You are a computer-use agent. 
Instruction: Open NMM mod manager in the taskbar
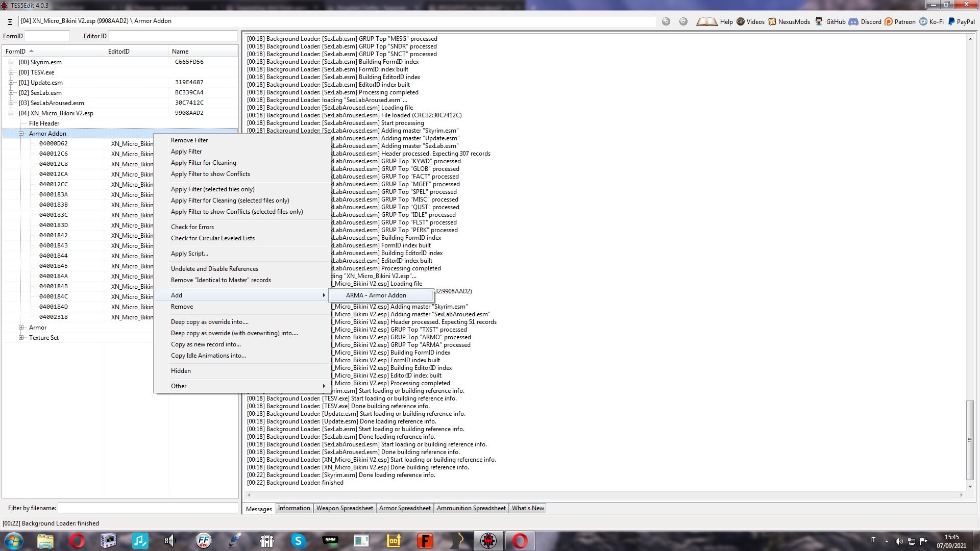[x=330, y=541]
